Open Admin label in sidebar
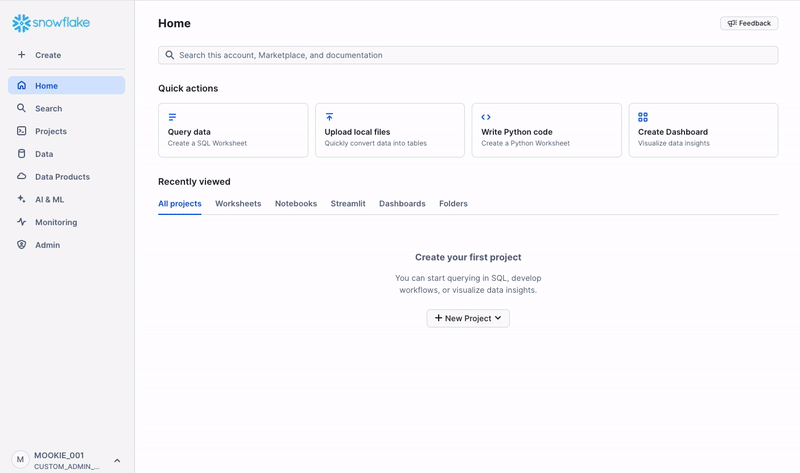Viewport: 800px width, 473px height. click(x=47, y=245)
